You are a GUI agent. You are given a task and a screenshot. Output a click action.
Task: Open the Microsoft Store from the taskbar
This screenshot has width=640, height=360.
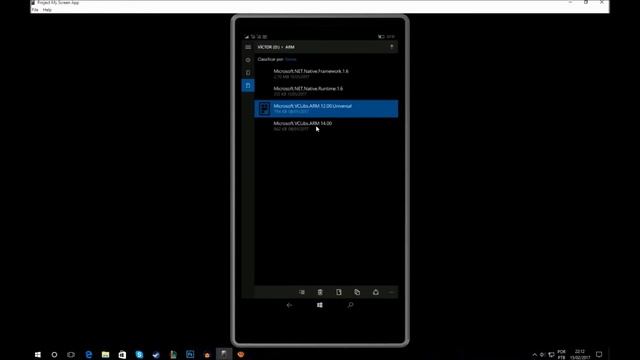[x=122, y=354]
